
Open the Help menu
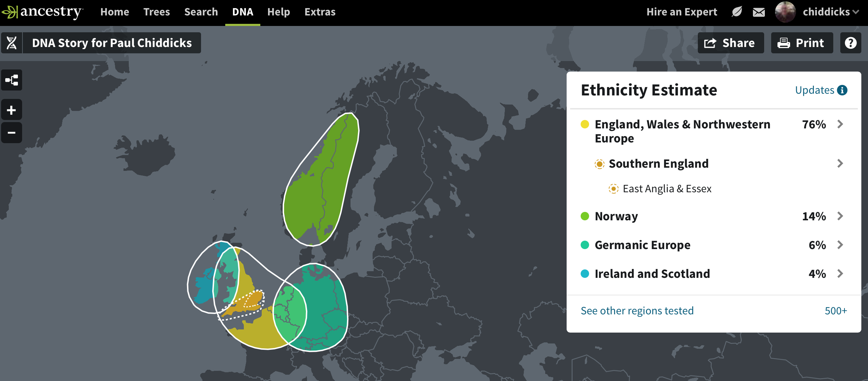(x=279, y=12)
